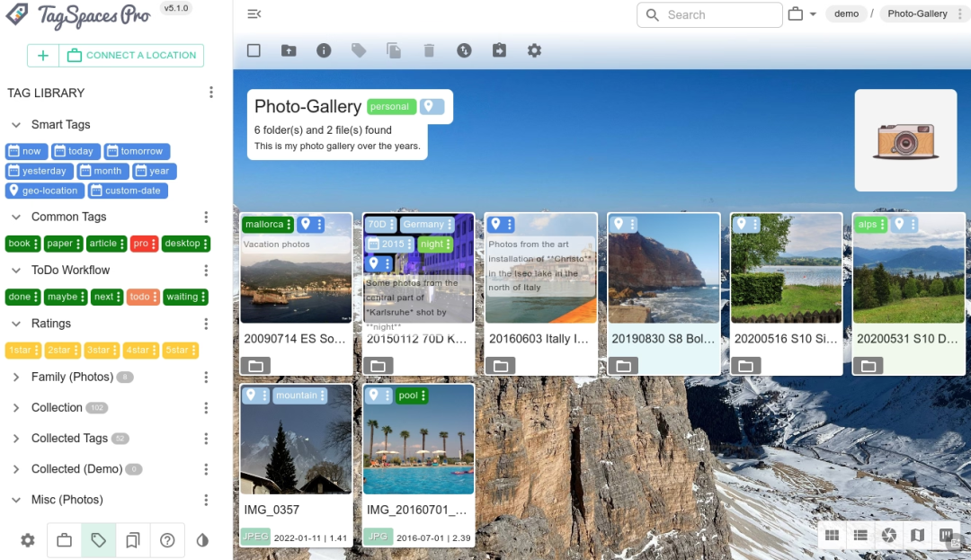Collapse the Ratings tag group
The width and height of the screenshot is (971, 560).
(x=16, y=323)
